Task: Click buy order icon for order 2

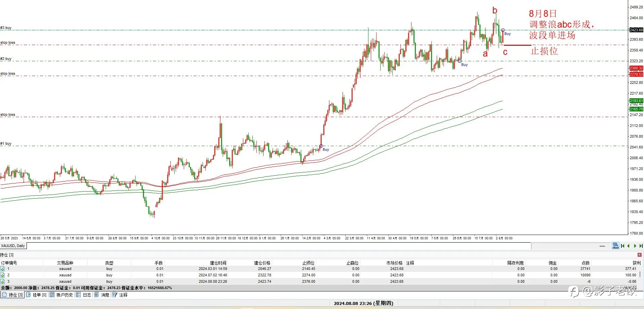Action: 3,275
